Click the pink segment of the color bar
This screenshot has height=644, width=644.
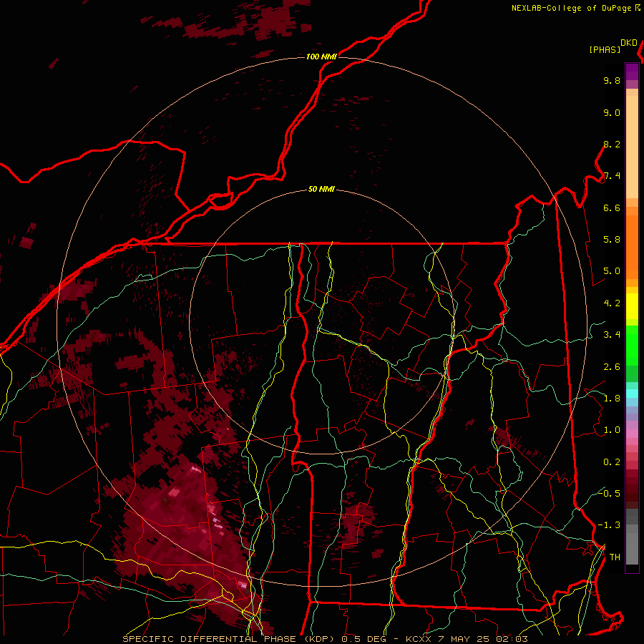(x=632, y=434)
